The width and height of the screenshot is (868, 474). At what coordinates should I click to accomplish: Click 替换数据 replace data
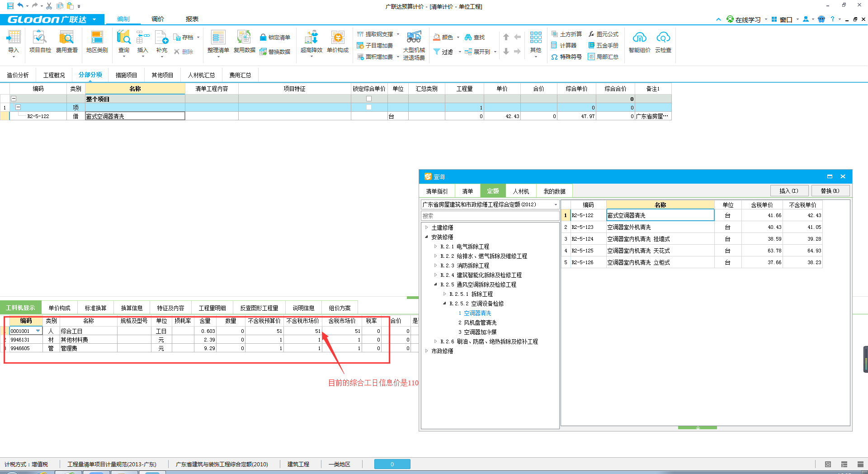pyautogui.click(x=275, y=52)
